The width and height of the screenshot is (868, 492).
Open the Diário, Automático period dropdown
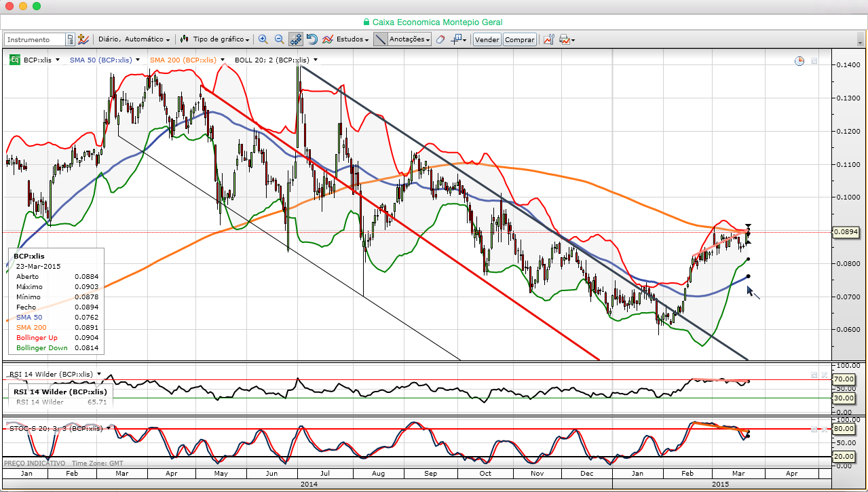(x=134, y=39)
